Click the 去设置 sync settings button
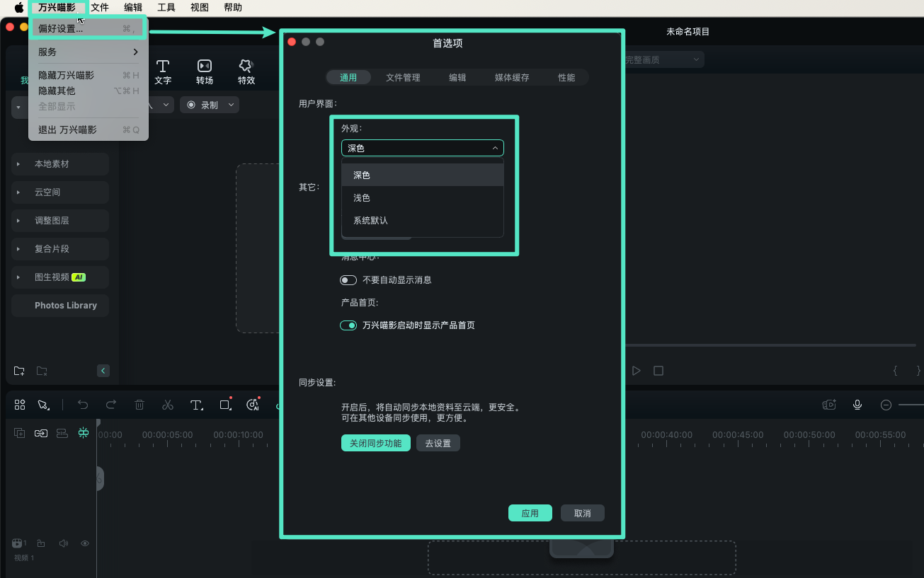 pos(438,442)
